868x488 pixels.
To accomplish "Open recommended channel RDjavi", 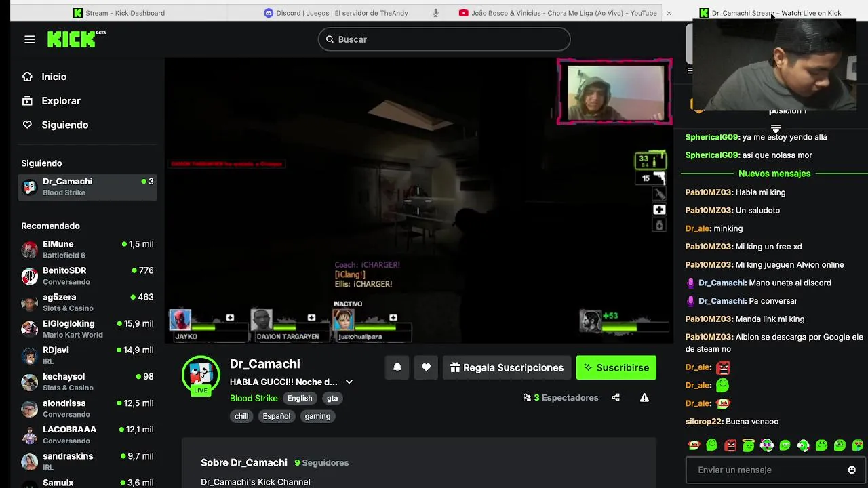I will point(88,355).
